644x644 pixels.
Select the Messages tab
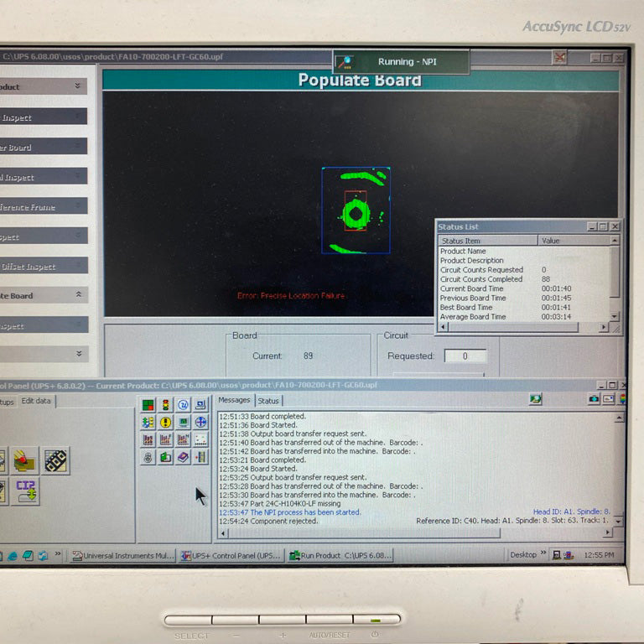(x=234, y=400)
